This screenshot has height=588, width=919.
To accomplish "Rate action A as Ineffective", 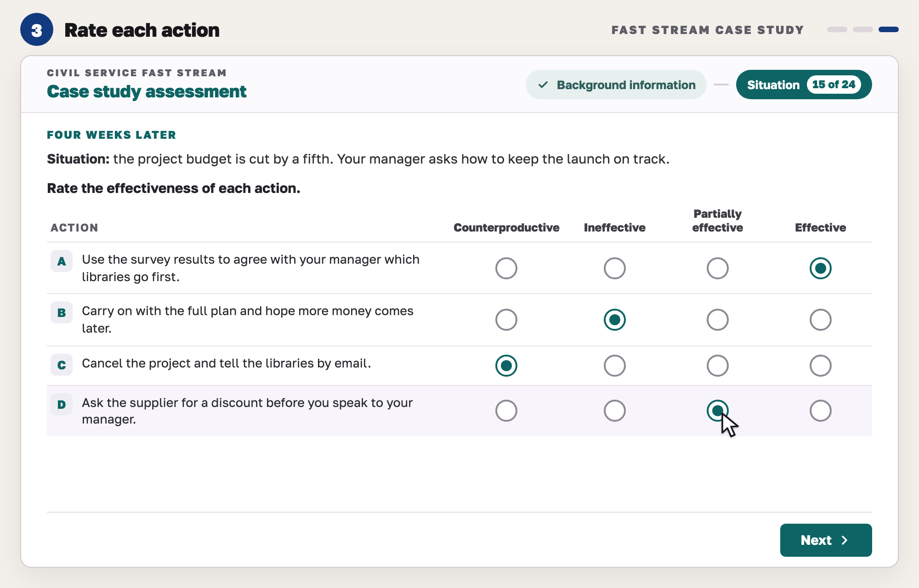I will 615,268.
